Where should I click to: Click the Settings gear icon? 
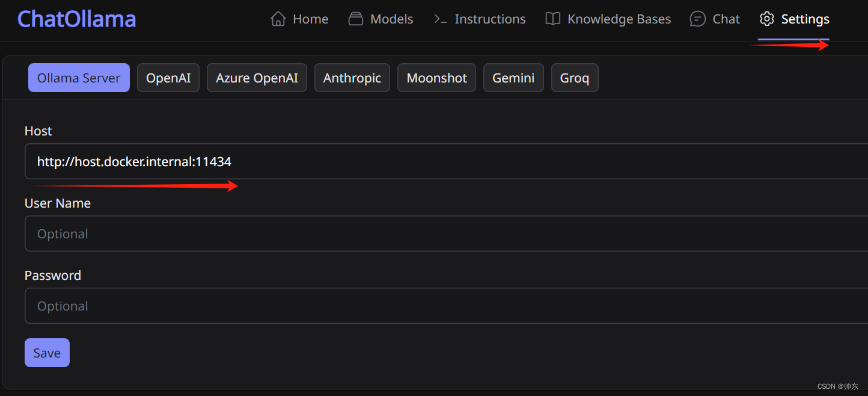766,19
